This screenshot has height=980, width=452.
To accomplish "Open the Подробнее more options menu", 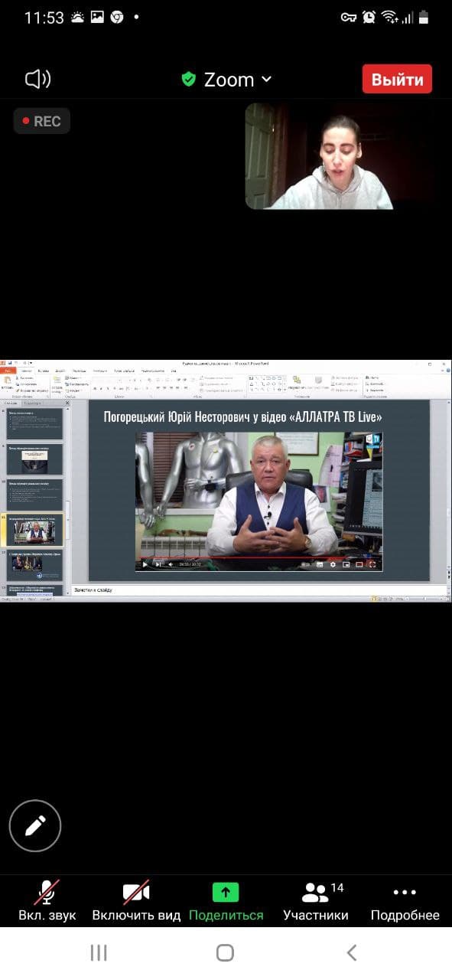I will pos(405,901).
